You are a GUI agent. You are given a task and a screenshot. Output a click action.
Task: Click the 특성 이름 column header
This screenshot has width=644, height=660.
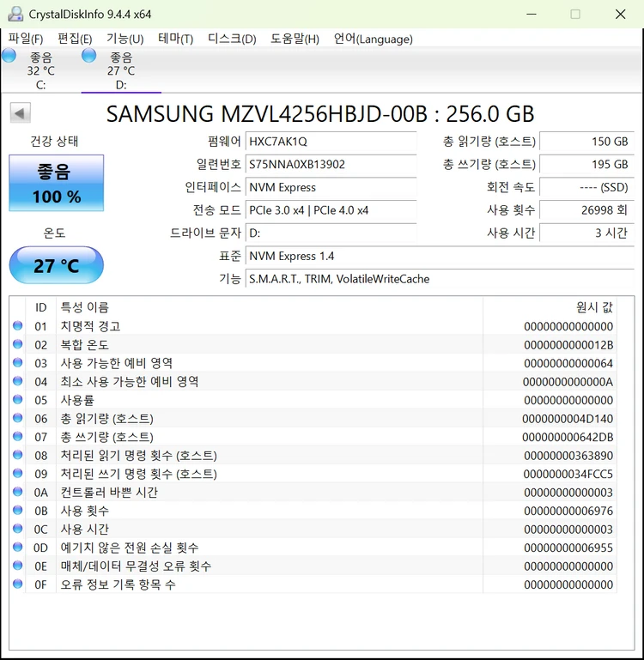tap(270, 307)
